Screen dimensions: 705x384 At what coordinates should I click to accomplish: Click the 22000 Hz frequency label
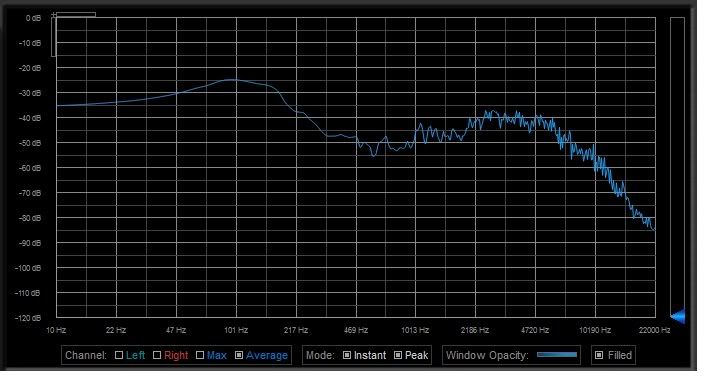(655, 330)
